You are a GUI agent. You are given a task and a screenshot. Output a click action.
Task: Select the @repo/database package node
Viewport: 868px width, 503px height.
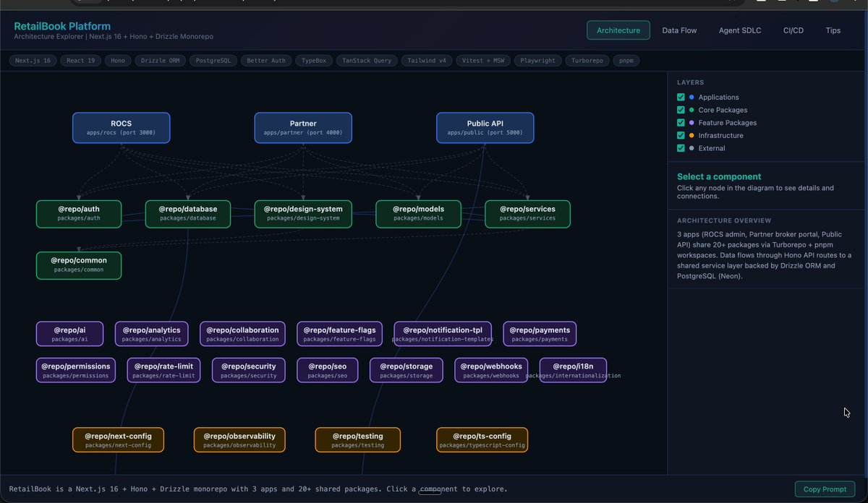188,213
